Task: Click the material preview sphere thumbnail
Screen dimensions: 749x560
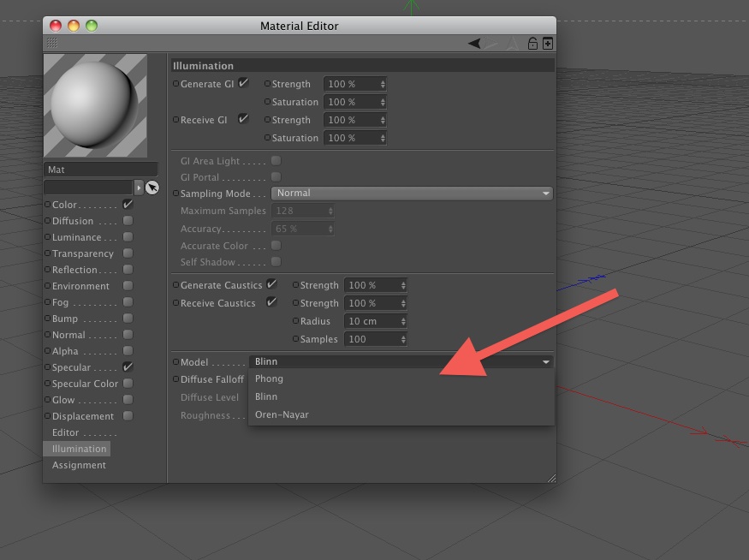Action: pyautogui.click(x=96, y=105)
